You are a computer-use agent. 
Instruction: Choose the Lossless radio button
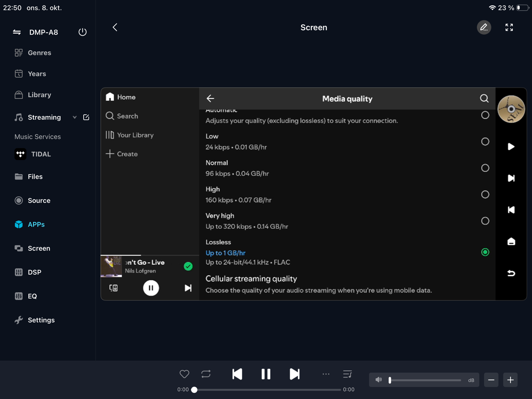click(x=485, y=252)
